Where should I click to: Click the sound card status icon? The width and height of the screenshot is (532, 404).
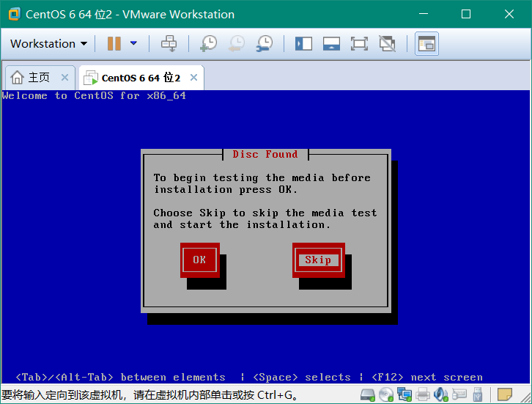coord(440,394)
